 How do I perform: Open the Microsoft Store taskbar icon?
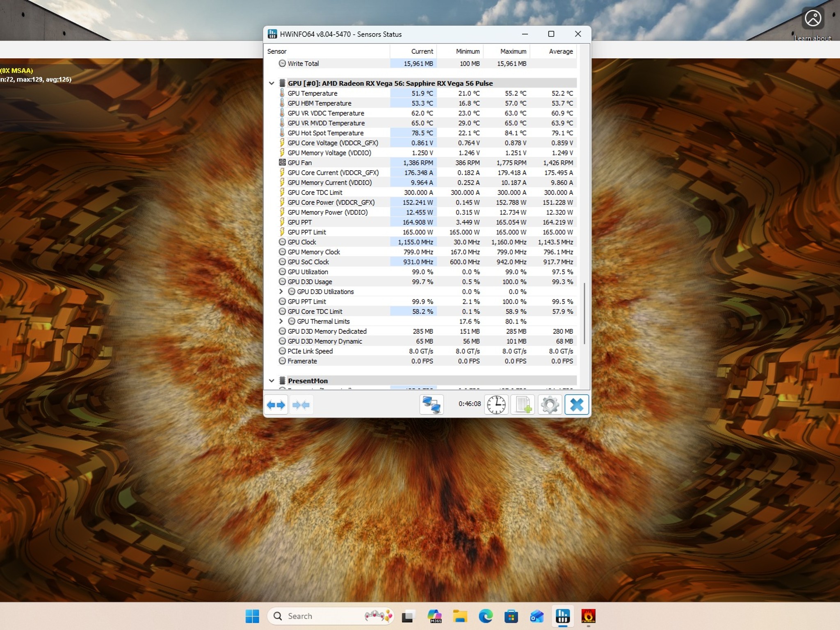click(511, 616)
